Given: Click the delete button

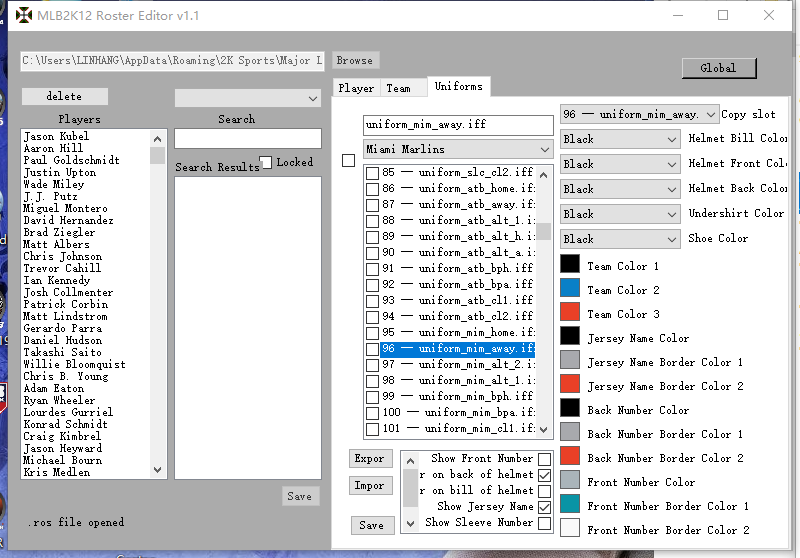Looking at the screenshot, I should tap(64, 96).
